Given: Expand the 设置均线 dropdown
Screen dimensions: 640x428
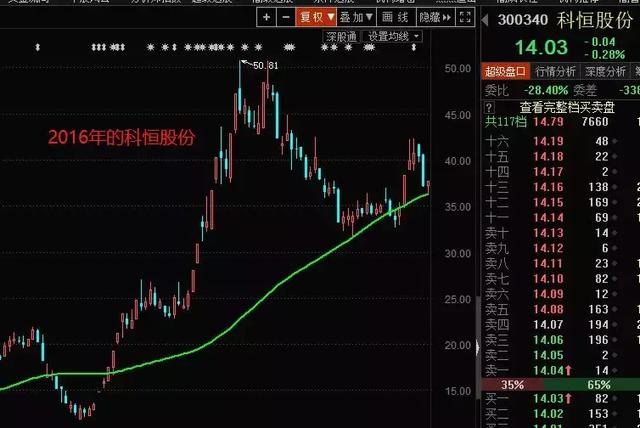Looking at the screenshot, I should pos(393,37).
